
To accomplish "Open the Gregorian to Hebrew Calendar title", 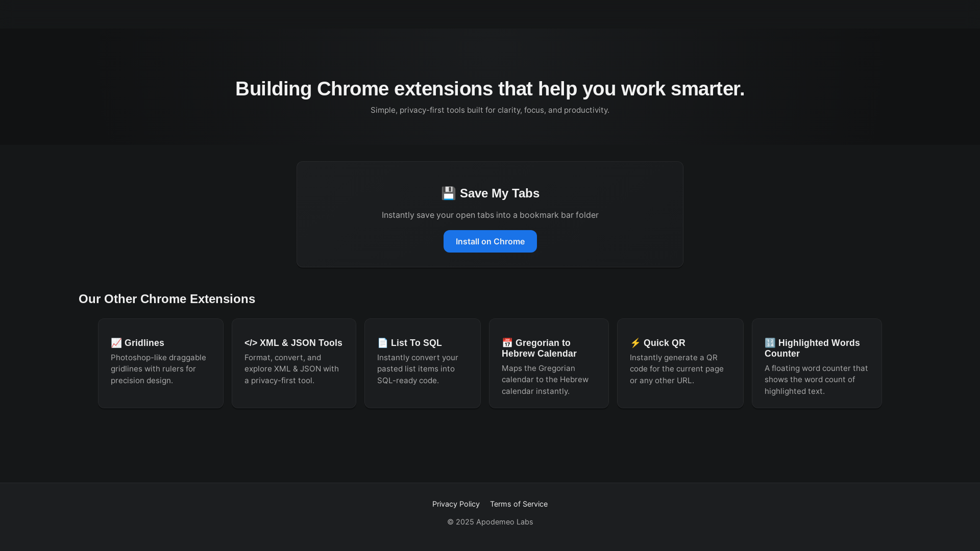I will 540,348.
